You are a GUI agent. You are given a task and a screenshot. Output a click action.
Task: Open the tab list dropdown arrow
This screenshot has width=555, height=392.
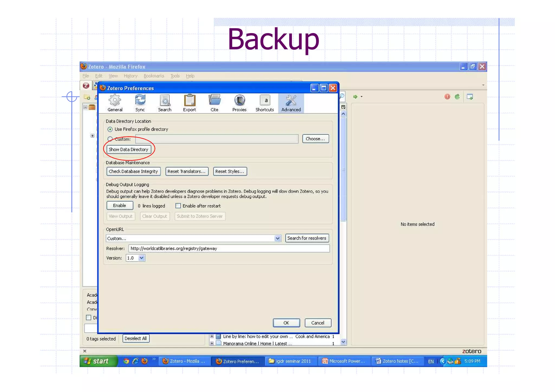pyautogui.click(x=483, y=85)
